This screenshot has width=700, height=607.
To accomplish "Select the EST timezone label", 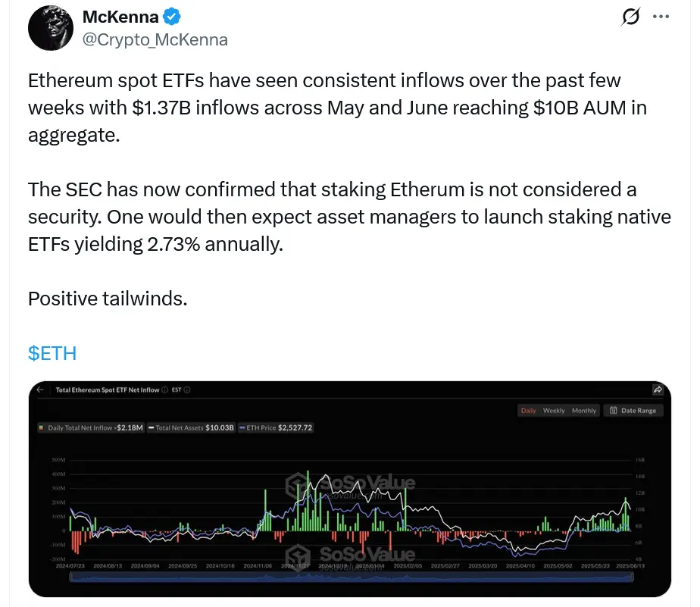I will [x=175, y=390].
